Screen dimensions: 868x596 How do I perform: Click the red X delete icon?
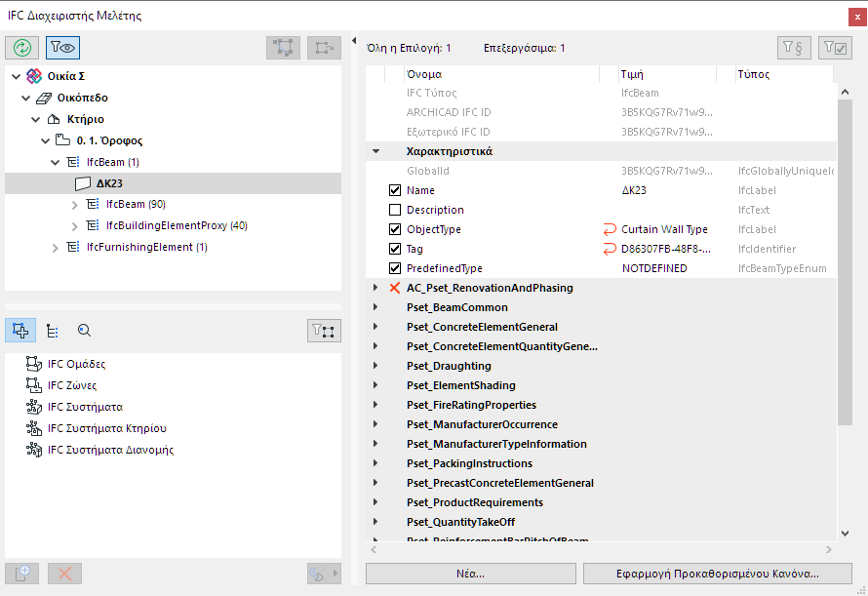(64, 574)
